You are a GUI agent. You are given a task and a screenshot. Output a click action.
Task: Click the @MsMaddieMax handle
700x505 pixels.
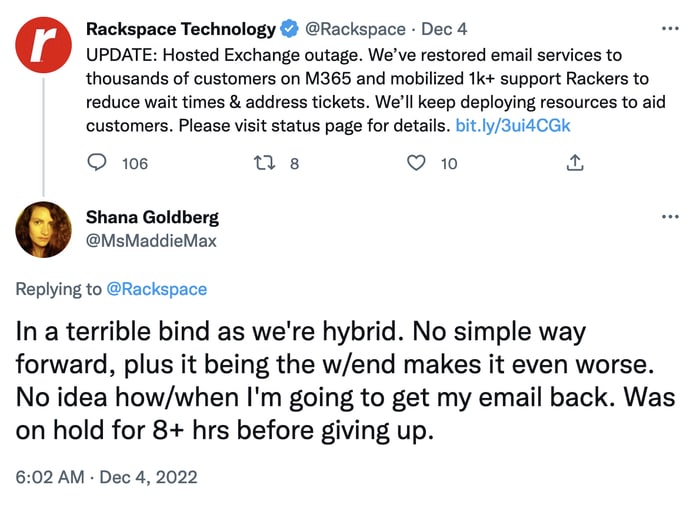tap(151, 241)
